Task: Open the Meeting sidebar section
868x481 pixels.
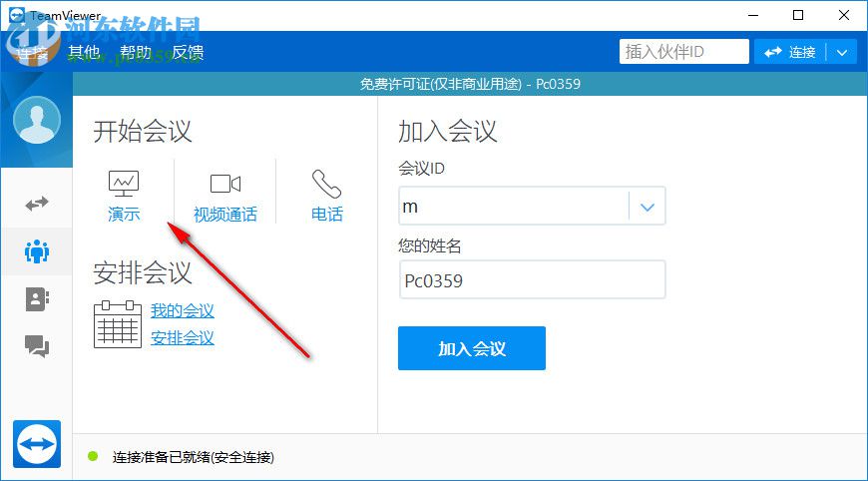Action: pos(37,251)
